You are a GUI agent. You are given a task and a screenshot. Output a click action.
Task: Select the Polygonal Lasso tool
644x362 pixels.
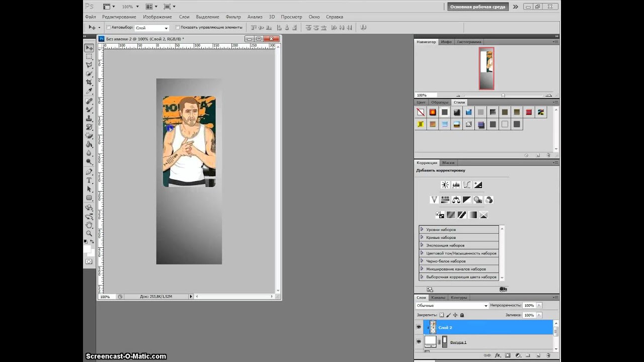click(x=89, y=65)
